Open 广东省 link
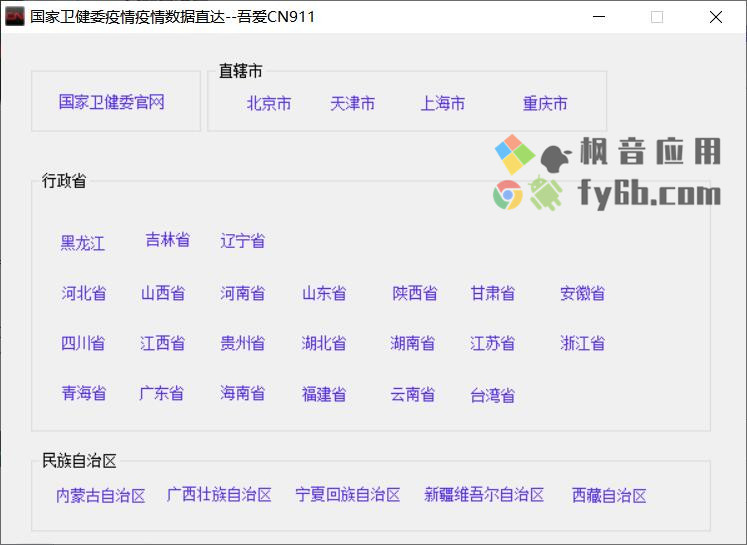 [162, 393]
